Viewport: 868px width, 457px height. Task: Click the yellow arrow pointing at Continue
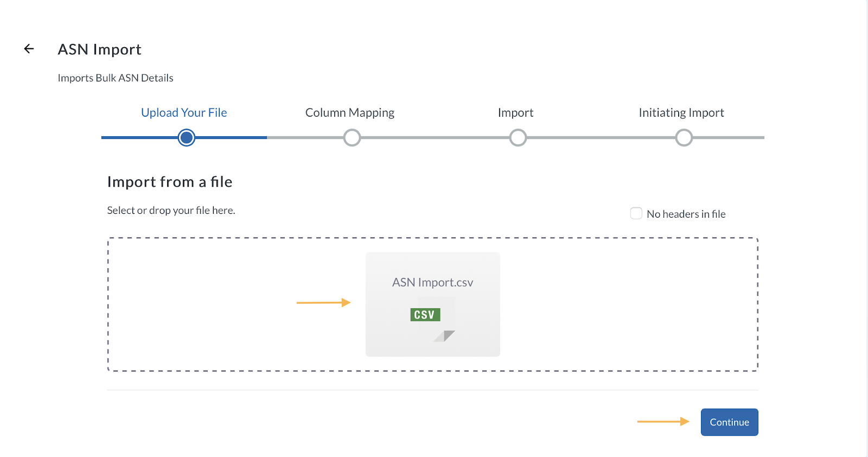point(662,422)
